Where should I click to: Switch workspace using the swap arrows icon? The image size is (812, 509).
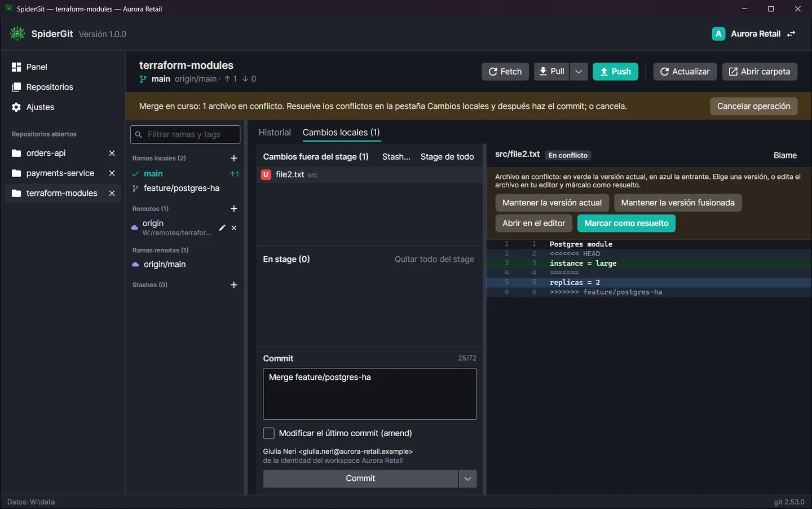(791, 34)
